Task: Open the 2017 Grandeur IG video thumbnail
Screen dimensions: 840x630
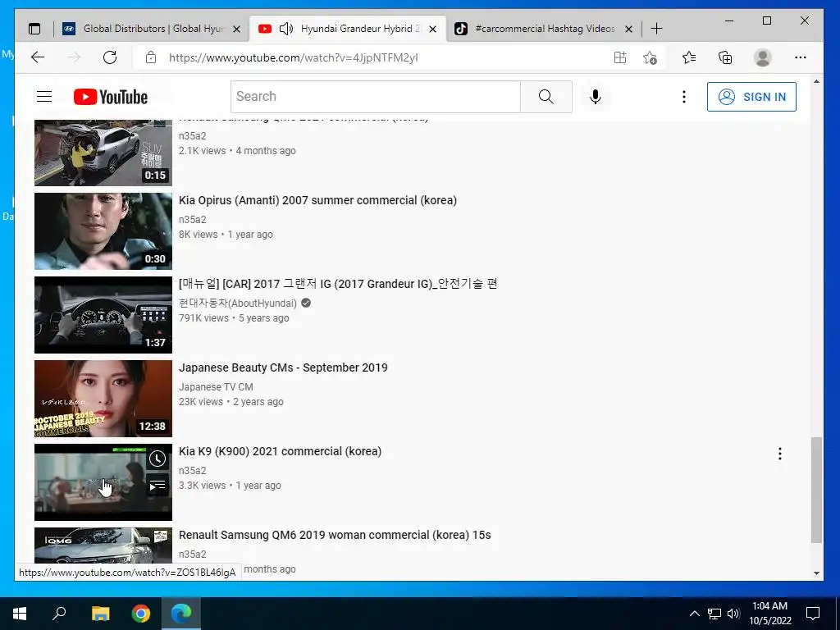Action: tap(103, 314)
